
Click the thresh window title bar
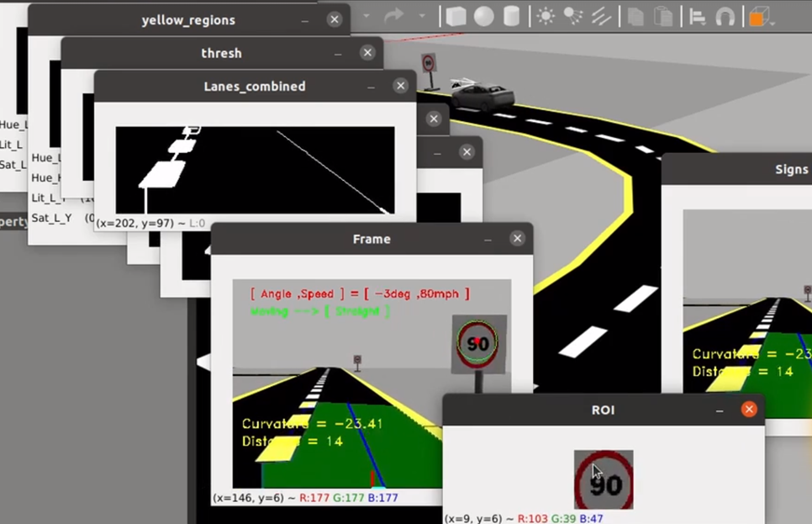222,53
